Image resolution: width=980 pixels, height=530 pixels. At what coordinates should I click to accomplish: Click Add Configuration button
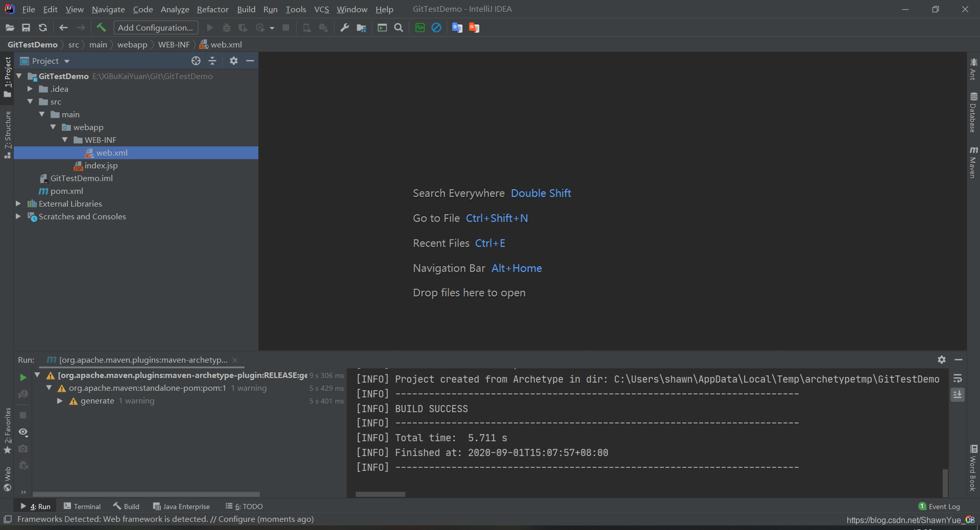pos(156,28)
